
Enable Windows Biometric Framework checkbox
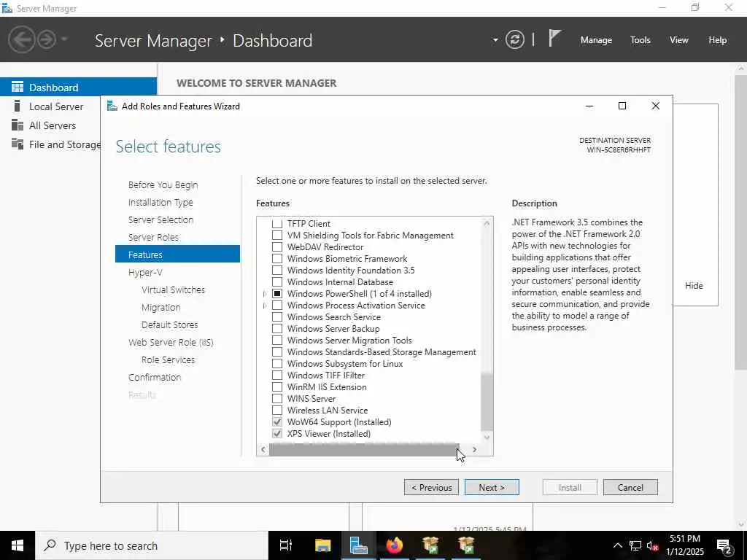pos(276,259)
